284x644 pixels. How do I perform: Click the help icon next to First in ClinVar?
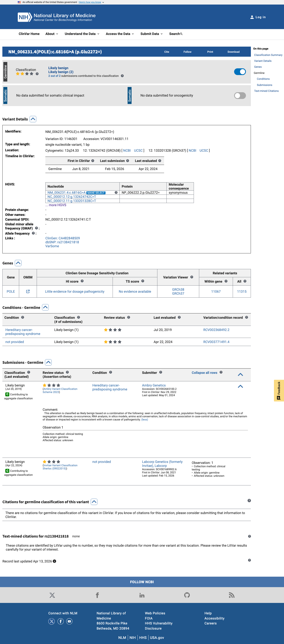[92, 161]
